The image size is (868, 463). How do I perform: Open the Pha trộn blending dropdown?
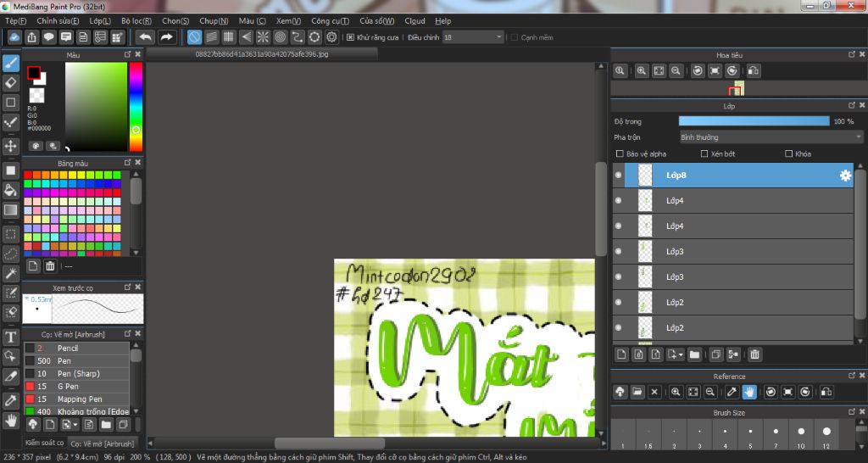[x=771, y=137]
